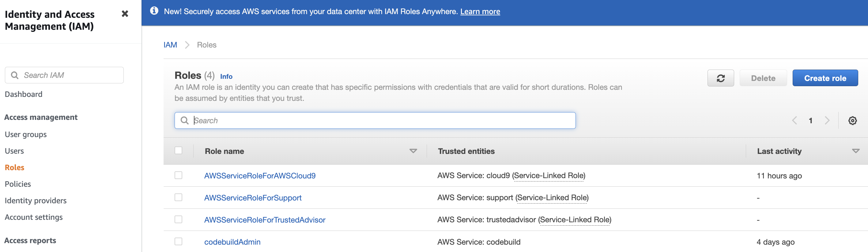This screenshot has width=868, height=252.
Task: Select the AWSServiceRoleForSupport row checkbox
Action: coord(178,197)
